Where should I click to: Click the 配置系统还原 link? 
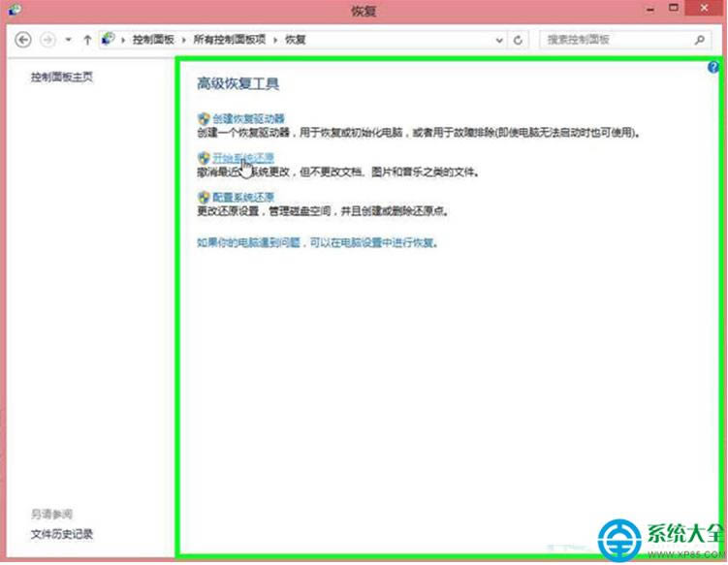click(x=243, y=198)
